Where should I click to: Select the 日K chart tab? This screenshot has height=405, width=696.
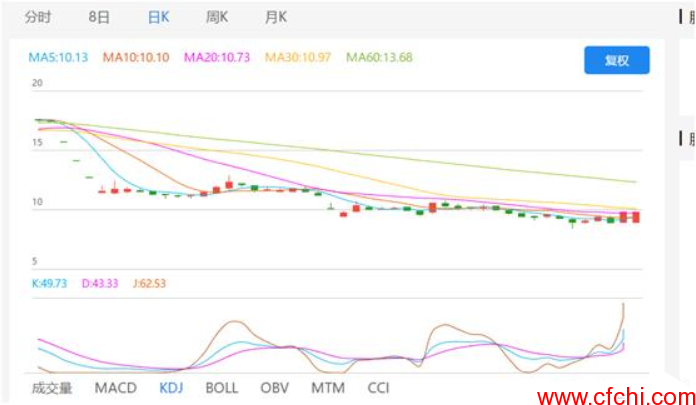point(158,17)
